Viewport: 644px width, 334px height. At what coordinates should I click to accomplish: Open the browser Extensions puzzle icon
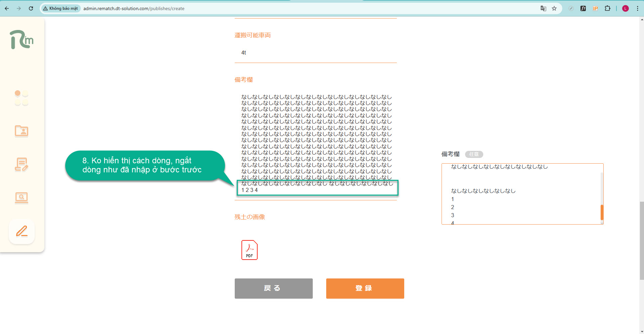tap(607, 8)
